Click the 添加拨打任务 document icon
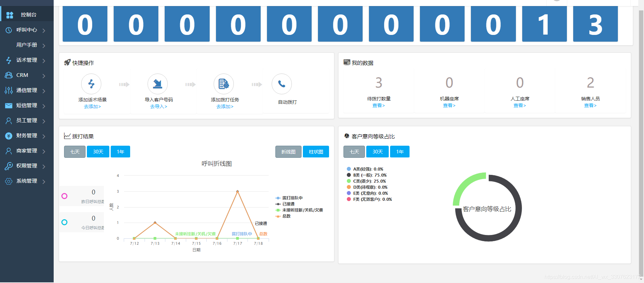 (223, 84)
